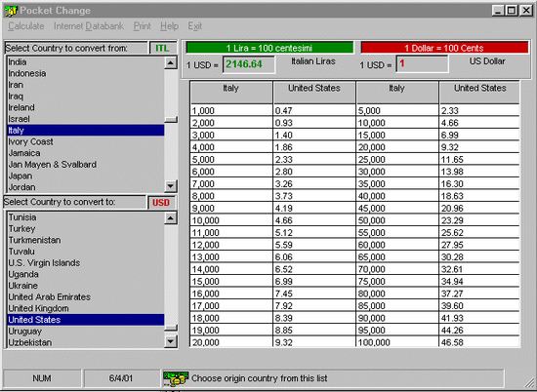Select Ireland in the convert-from list
This screenshot has height=392, width=537.
(86, 107)
